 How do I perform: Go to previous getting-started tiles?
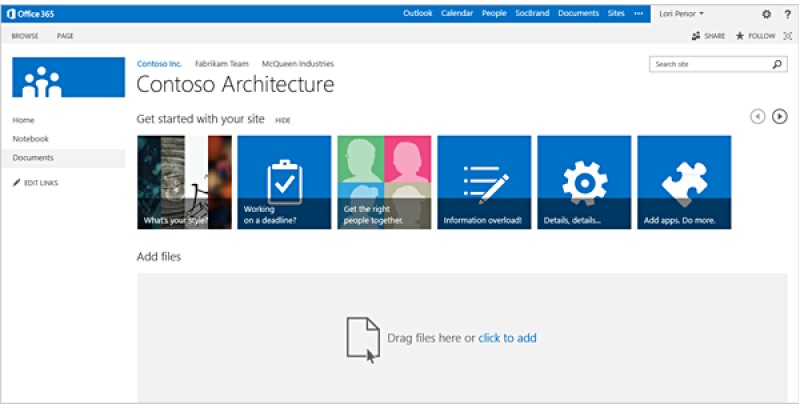click(x=758, y=117)
